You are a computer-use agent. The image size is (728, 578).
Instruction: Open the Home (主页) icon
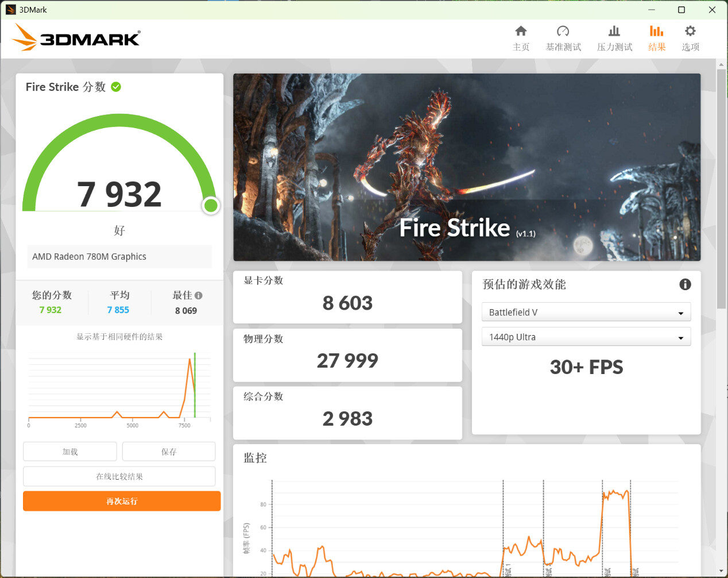(521, 32)
